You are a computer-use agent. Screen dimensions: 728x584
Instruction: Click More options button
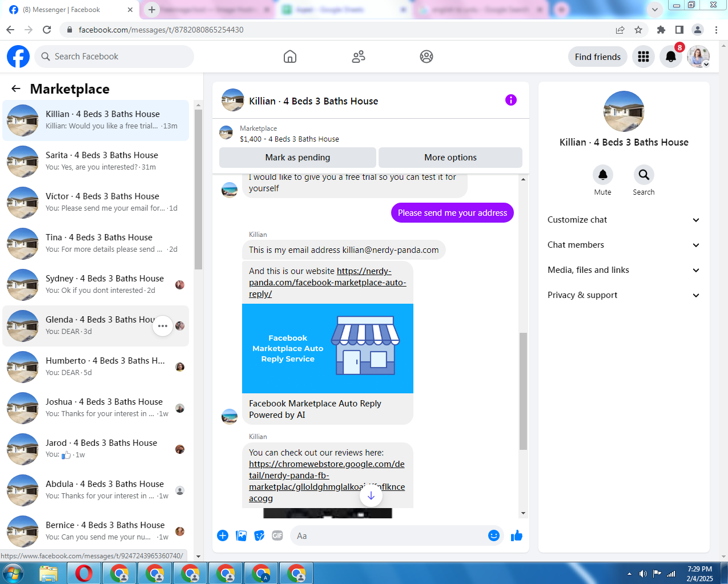(451, 158)
